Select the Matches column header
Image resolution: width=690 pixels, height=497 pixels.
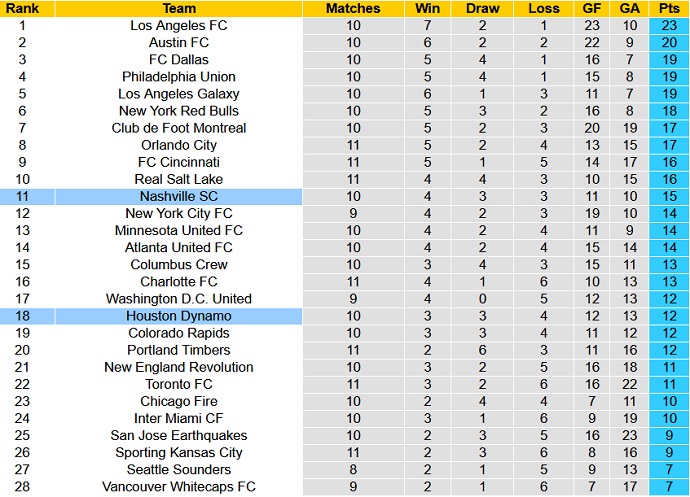[353, 8]
